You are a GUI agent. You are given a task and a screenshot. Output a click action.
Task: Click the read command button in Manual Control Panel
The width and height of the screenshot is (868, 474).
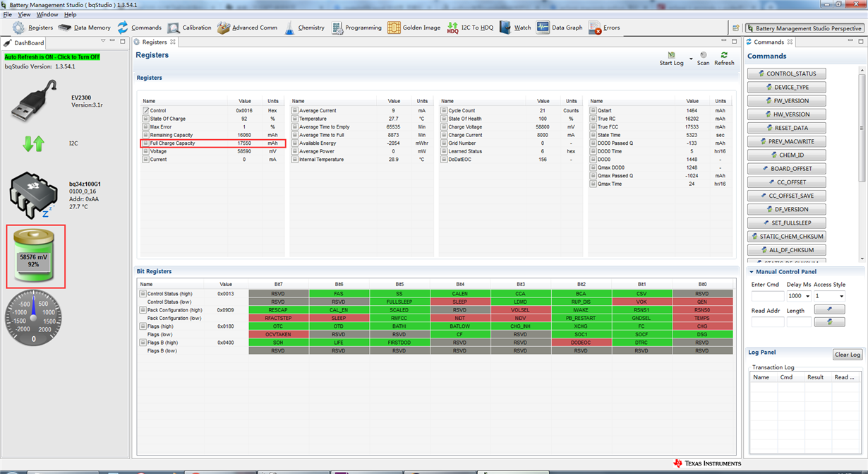829,321
